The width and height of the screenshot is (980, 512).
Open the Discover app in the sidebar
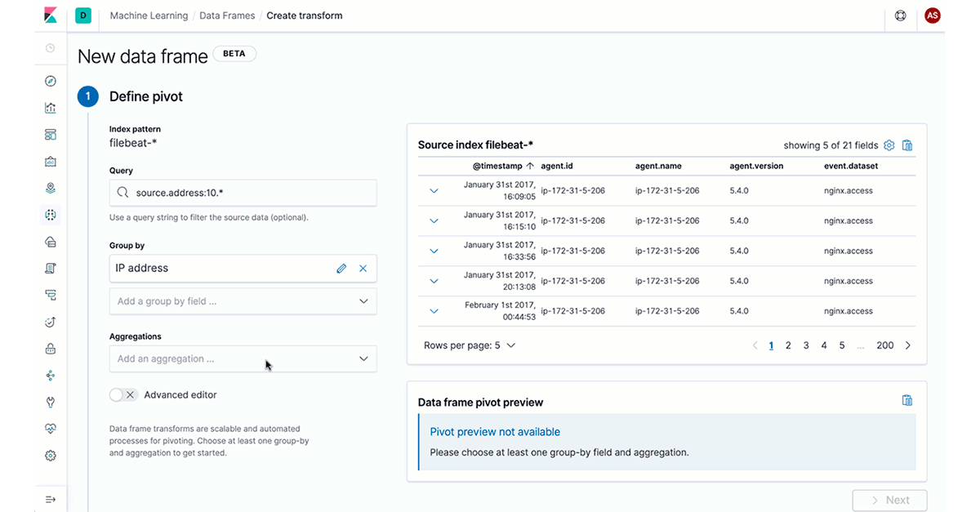[50, 81]
